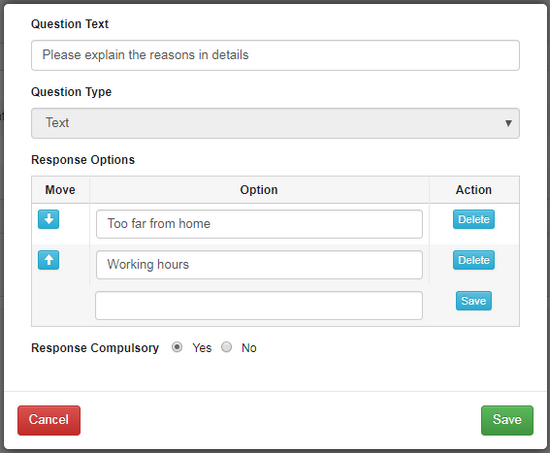Focus the Question Text input field
550x453 pixels.
click(275, 55)
